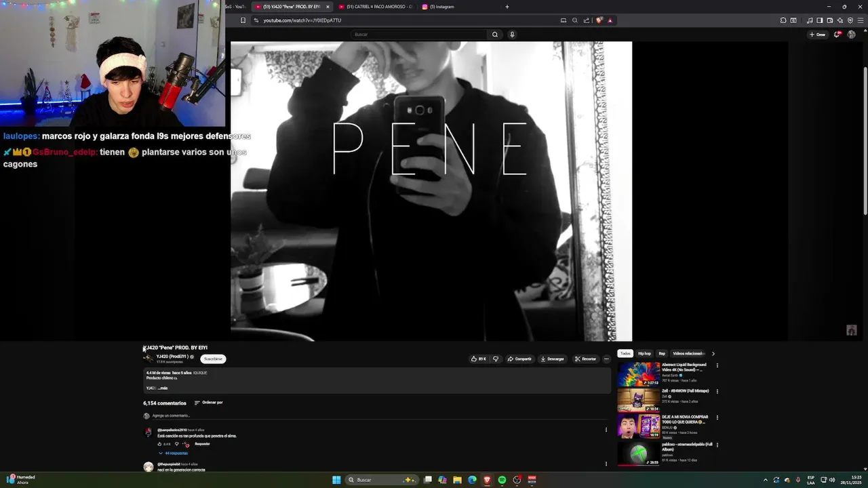This screenshot has height=488, width=868.
Task: Reply to juanpalacios2910 comment via Responder
Action: point(202,444)
